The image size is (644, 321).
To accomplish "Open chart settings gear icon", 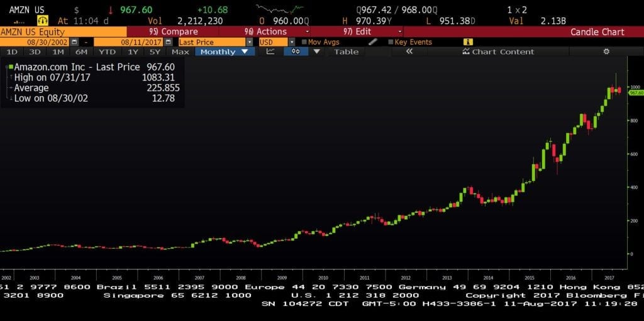I will 606,52.
